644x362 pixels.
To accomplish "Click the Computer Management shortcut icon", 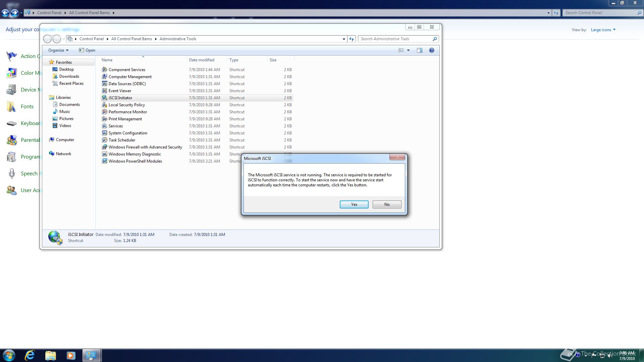I will tap(104, 77).
